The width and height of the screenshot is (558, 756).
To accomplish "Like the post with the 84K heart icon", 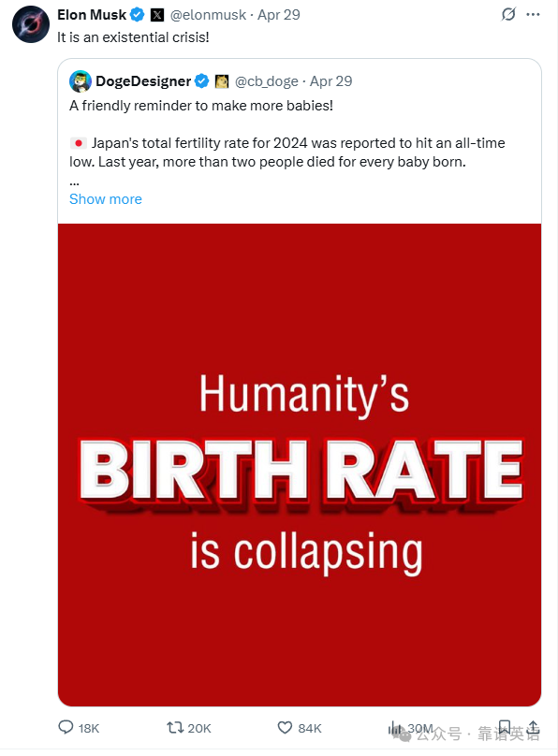I will point(285,727).
